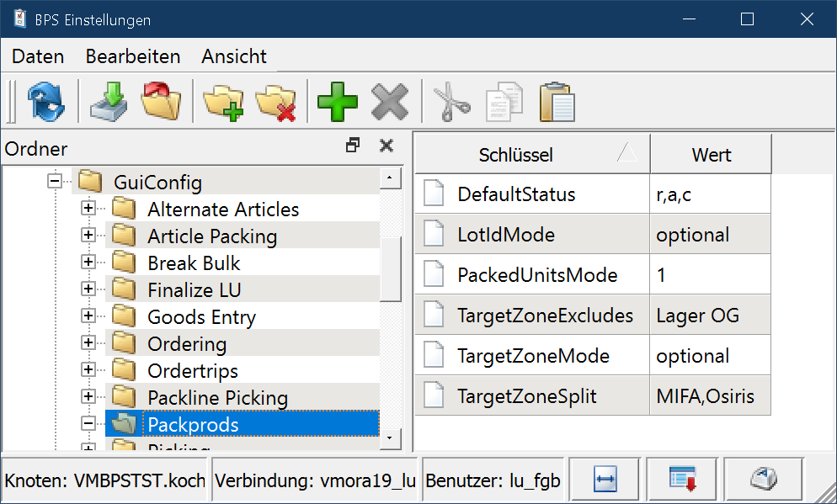Click the clipboard paste toolbar icon
The width and height of the screenshot is (837, 504).
(x=557, y=103)
